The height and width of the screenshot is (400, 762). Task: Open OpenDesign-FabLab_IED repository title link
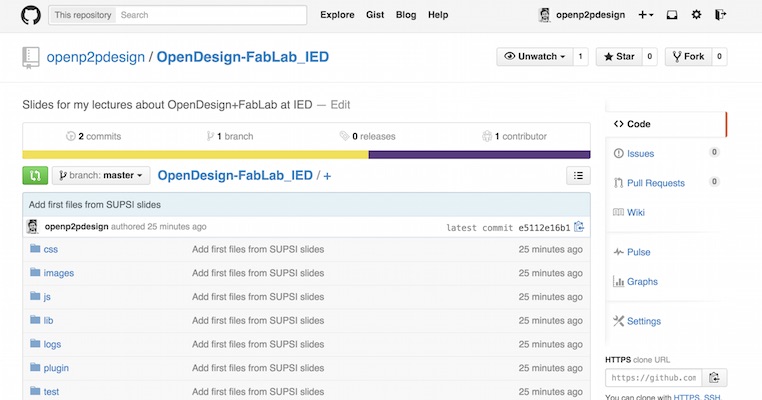[242, 57]
